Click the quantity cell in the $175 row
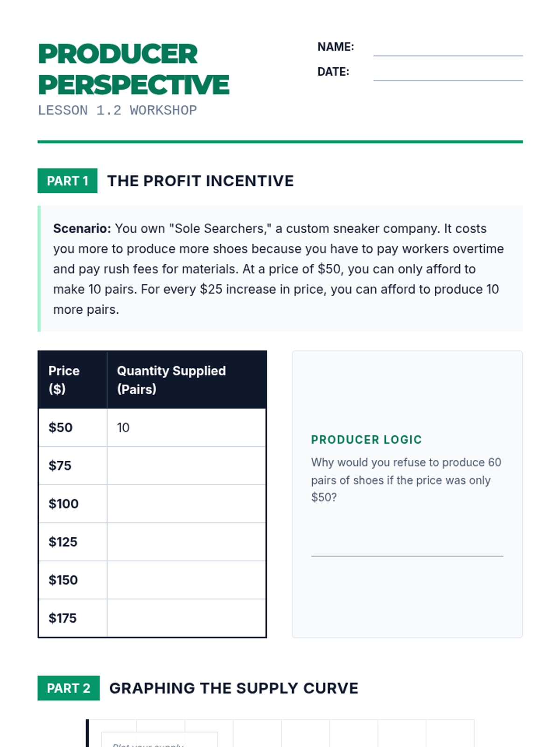Viewport: 560px width, 747px height. [x=186, y=618]
